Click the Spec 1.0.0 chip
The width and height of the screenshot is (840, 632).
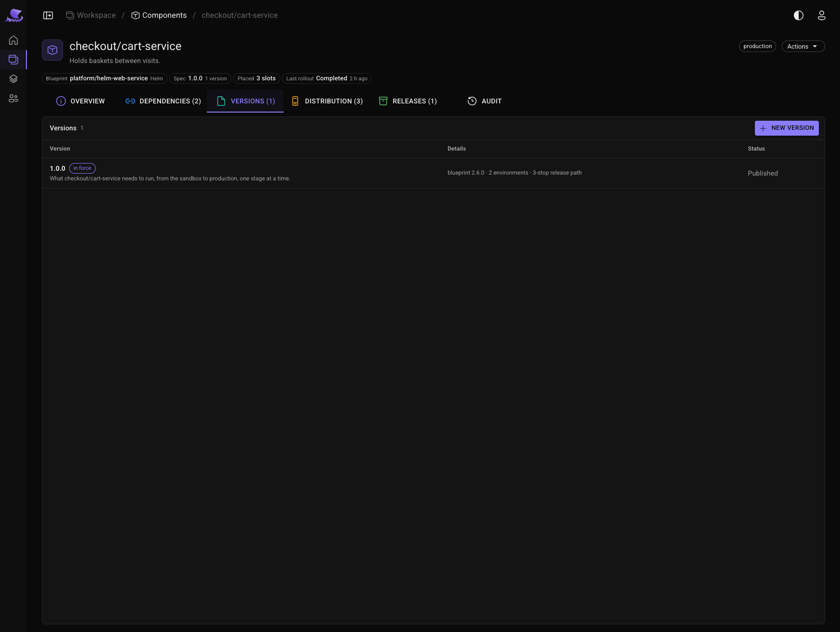point(200,78)
